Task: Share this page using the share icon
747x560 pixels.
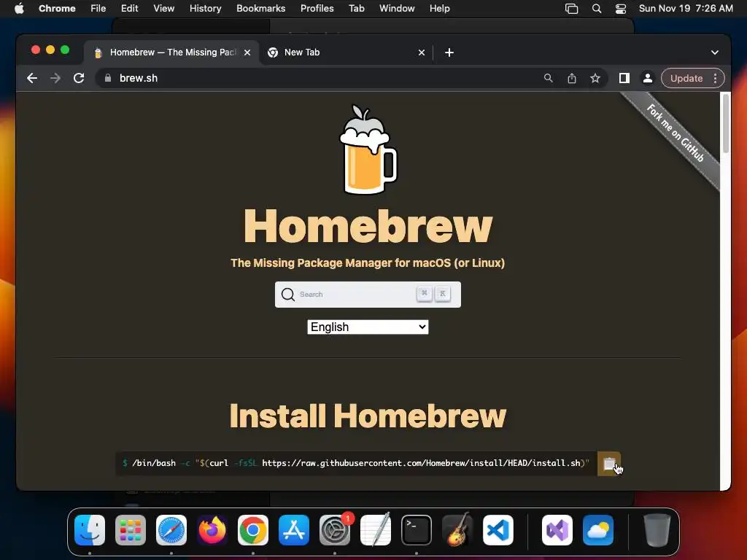Action: pos(572,78)
